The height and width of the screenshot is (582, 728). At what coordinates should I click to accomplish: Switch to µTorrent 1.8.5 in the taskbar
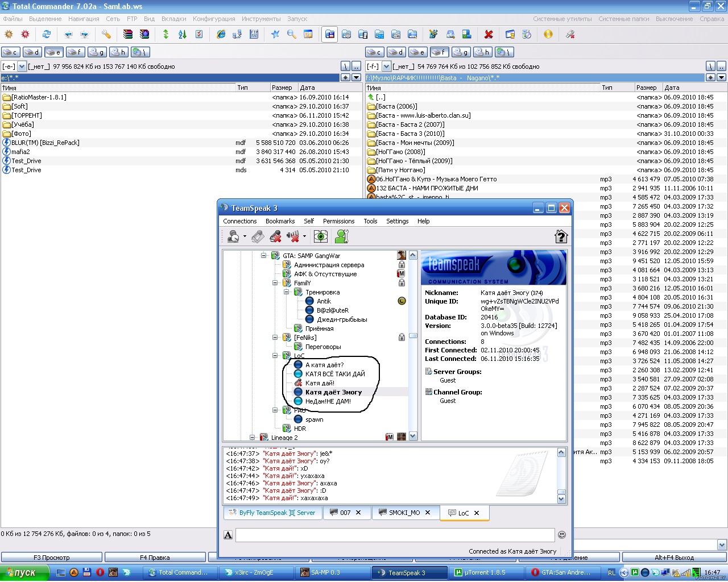486,572
